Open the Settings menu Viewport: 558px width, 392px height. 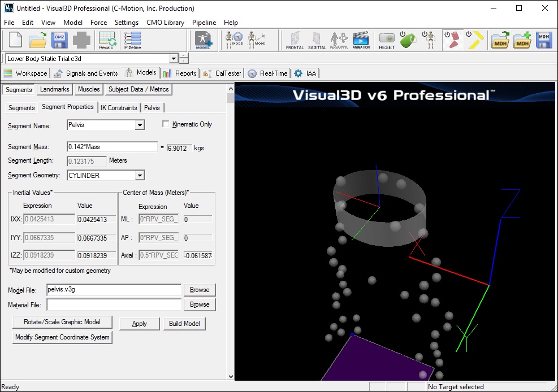(x=126, y=23)
